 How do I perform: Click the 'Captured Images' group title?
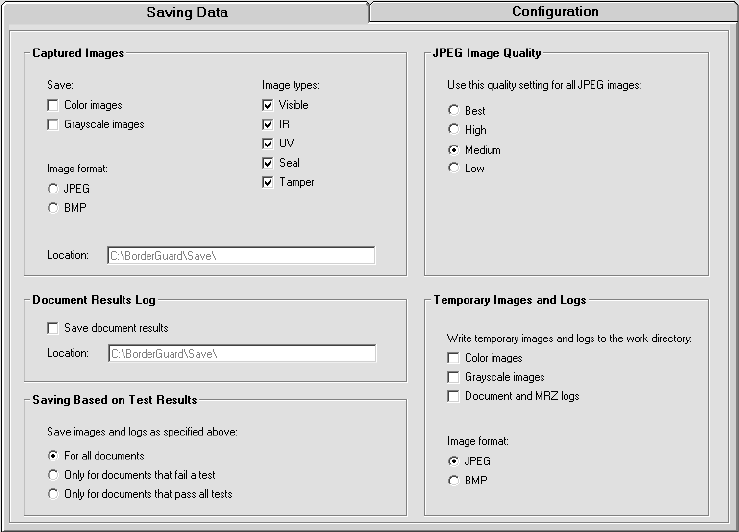click(x=78, y=53)
